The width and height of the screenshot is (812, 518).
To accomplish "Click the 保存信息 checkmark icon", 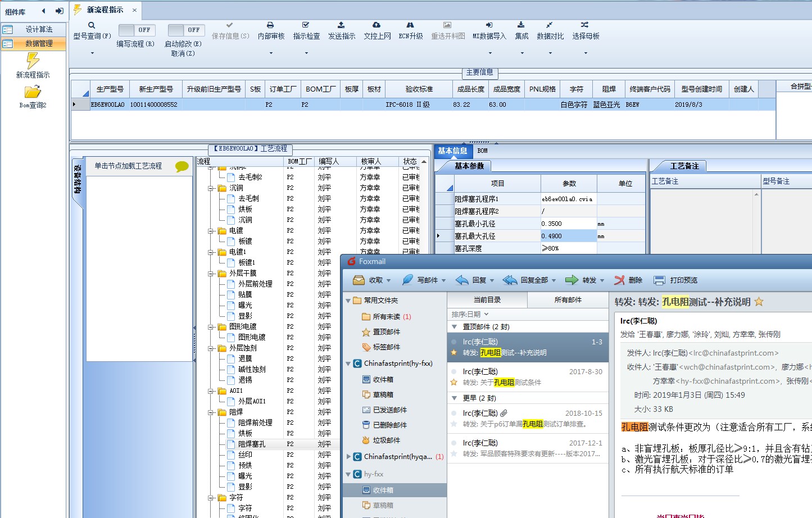I will pos(229,25).
